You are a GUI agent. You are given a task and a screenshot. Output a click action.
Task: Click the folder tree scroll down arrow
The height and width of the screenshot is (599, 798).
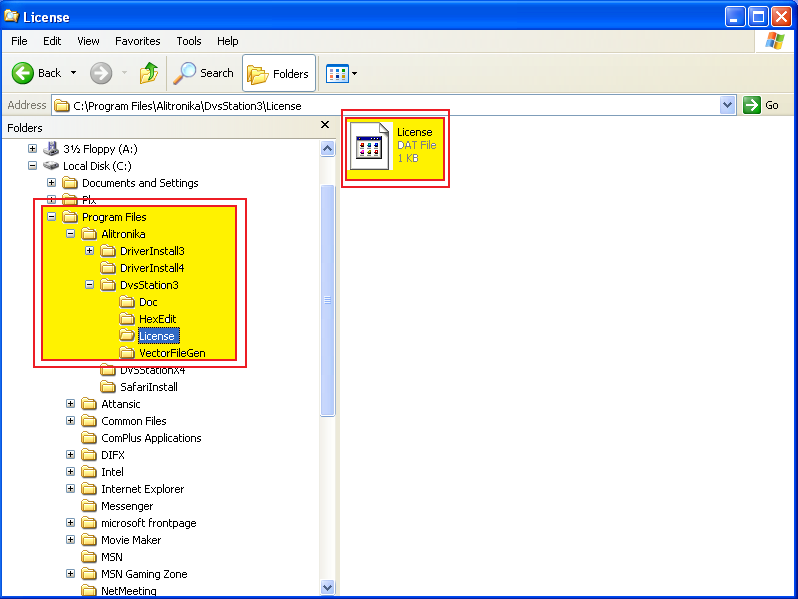coord(327,587)
